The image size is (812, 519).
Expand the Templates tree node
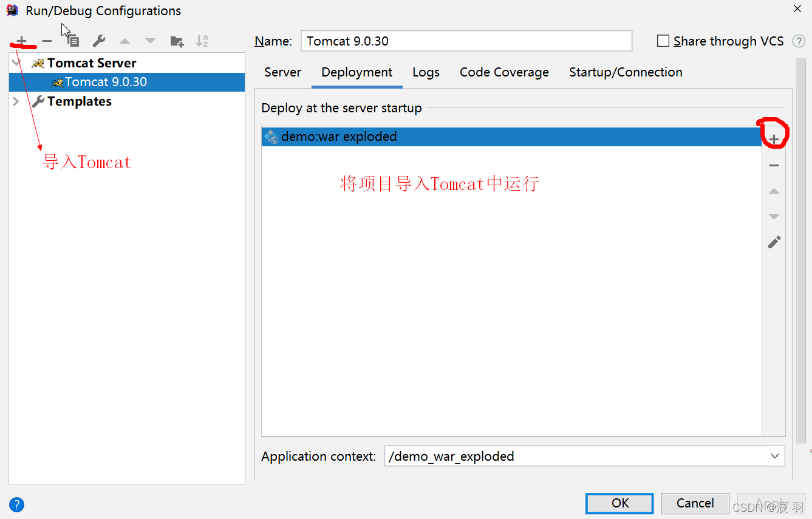pyautogui.click(x=16, y=101)
